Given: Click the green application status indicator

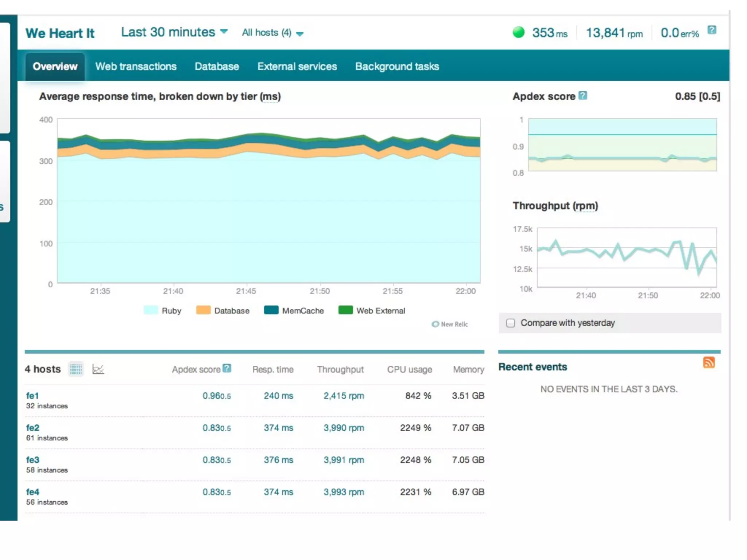Looking at the screenshot, I should tap(518, 32).
